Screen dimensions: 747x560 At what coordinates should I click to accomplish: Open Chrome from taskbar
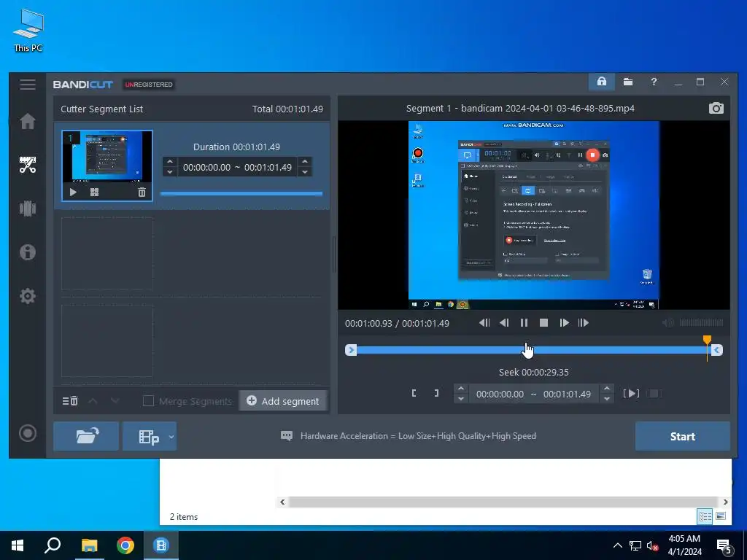[125, 545]
